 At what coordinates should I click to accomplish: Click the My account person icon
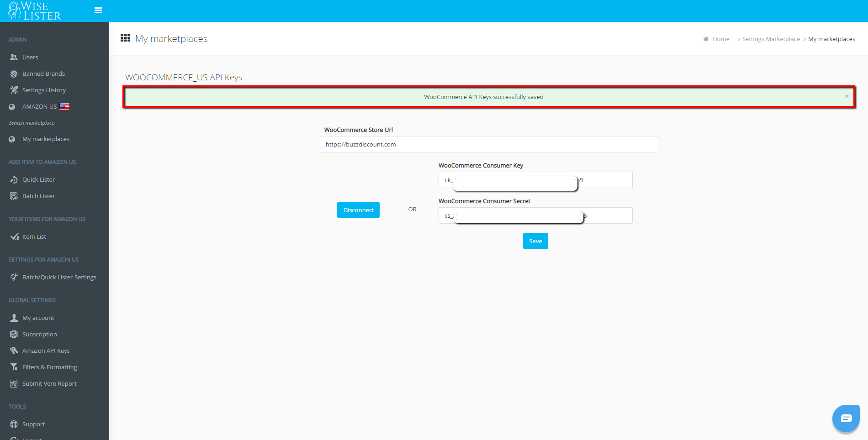click(14, 318)
